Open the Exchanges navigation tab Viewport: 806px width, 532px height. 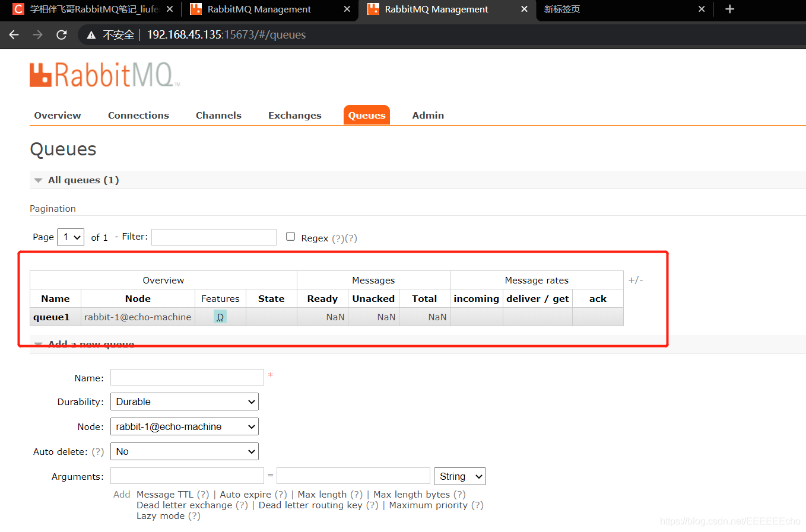coord(295,115)
